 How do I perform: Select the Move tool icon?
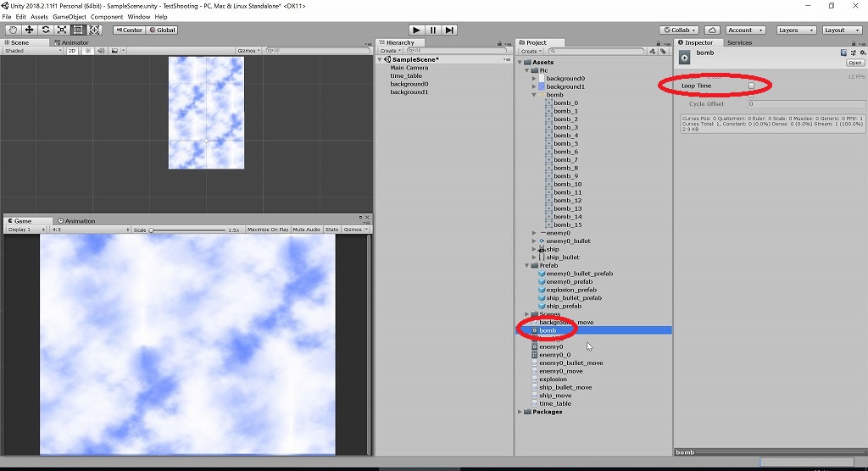29,30
